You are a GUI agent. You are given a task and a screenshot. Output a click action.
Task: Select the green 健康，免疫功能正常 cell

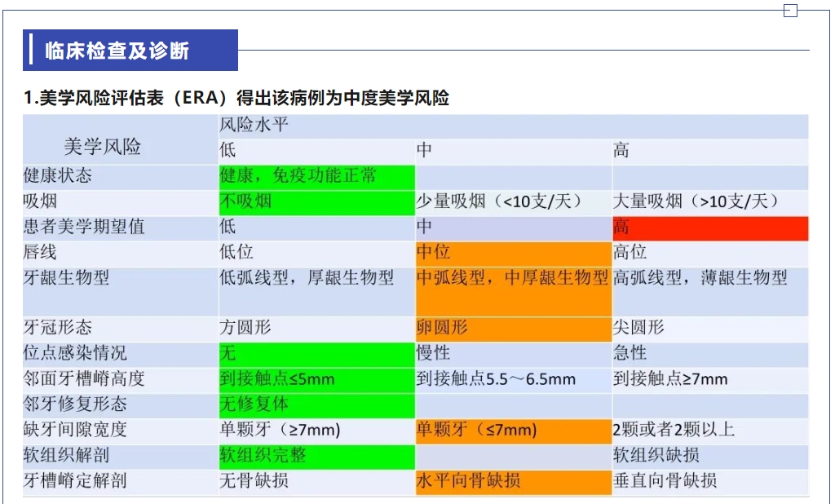316,176
